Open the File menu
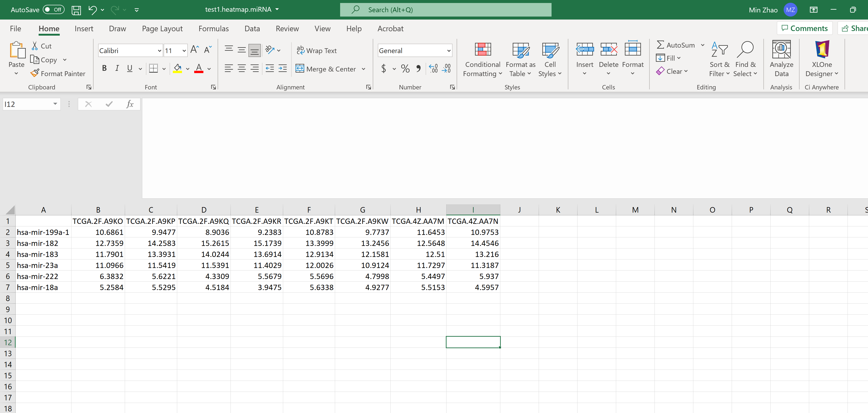Image resolution: width=868 pixels, height=413 pixels. tap(15, 29)
